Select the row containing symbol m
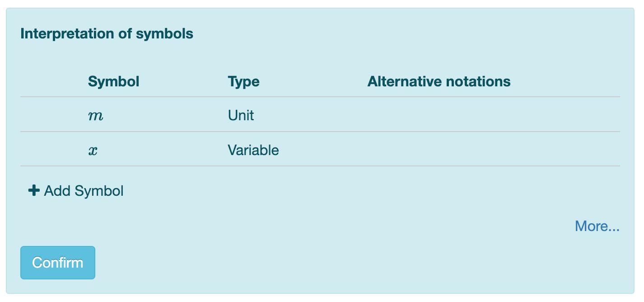This screenshot has height=302, width=644. pos(316,116)
